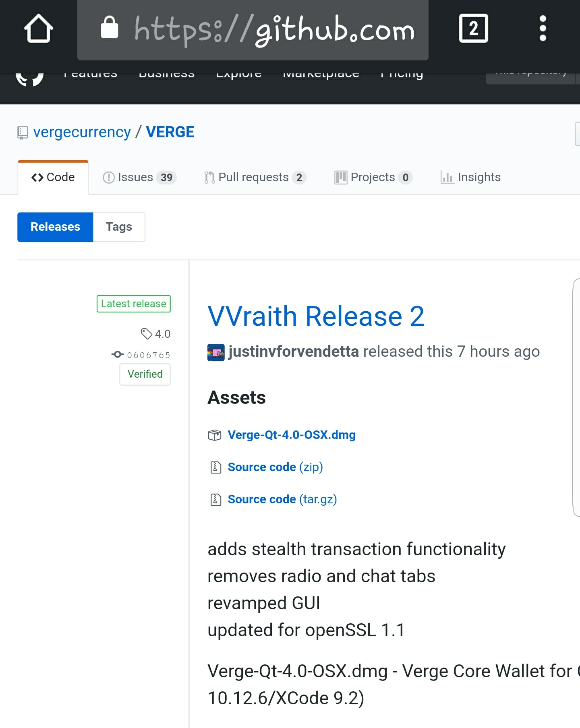This screenshot has height=728, width=580.
Task: Switch to the Issues tab
Action: [139, 177]
